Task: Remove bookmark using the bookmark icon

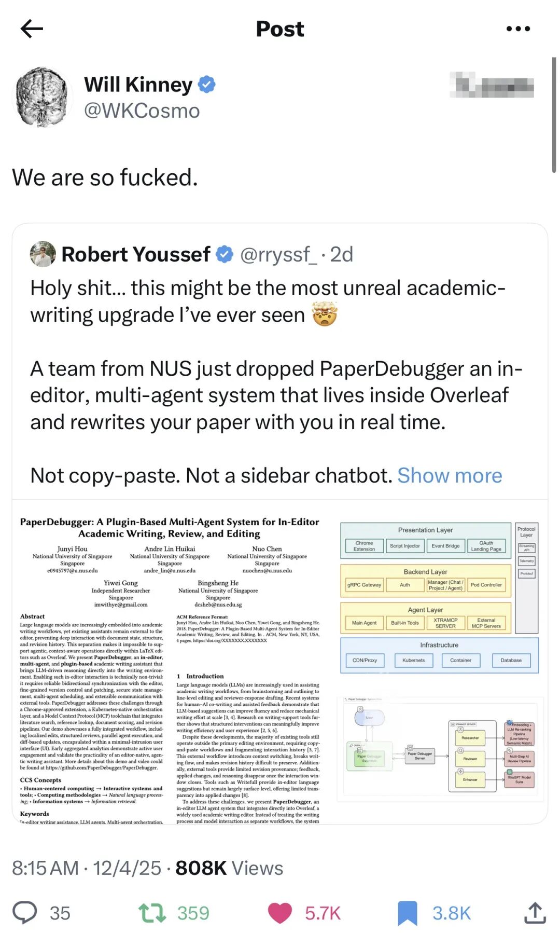Action: (x=408, y=913)
